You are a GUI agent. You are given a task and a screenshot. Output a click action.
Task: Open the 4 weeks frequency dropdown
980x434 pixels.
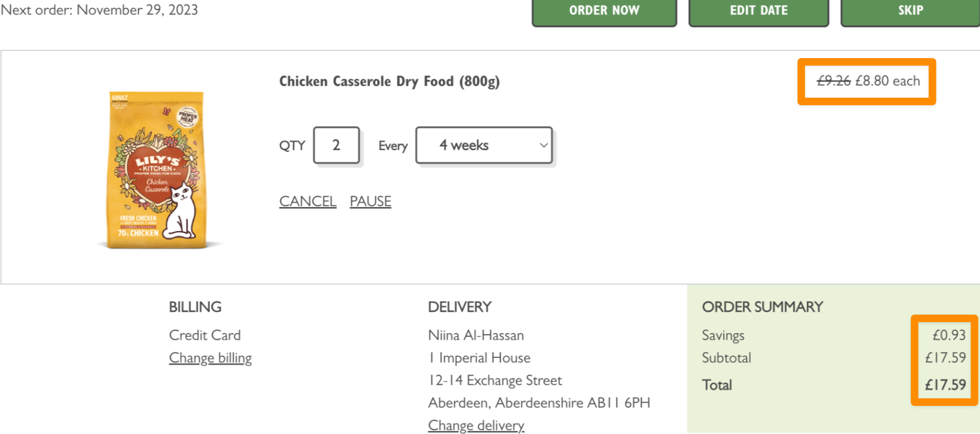coord(484,145)
